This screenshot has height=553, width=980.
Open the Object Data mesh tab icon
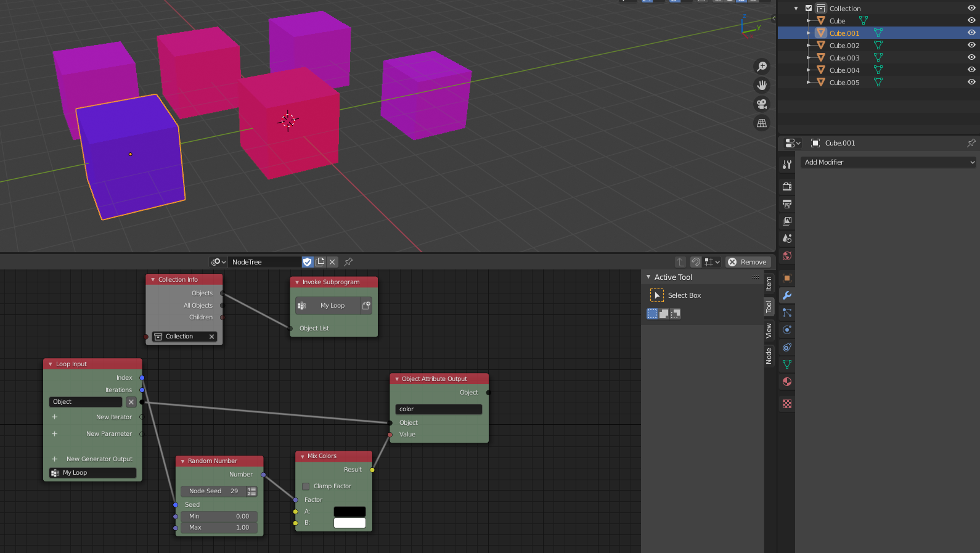787,364
